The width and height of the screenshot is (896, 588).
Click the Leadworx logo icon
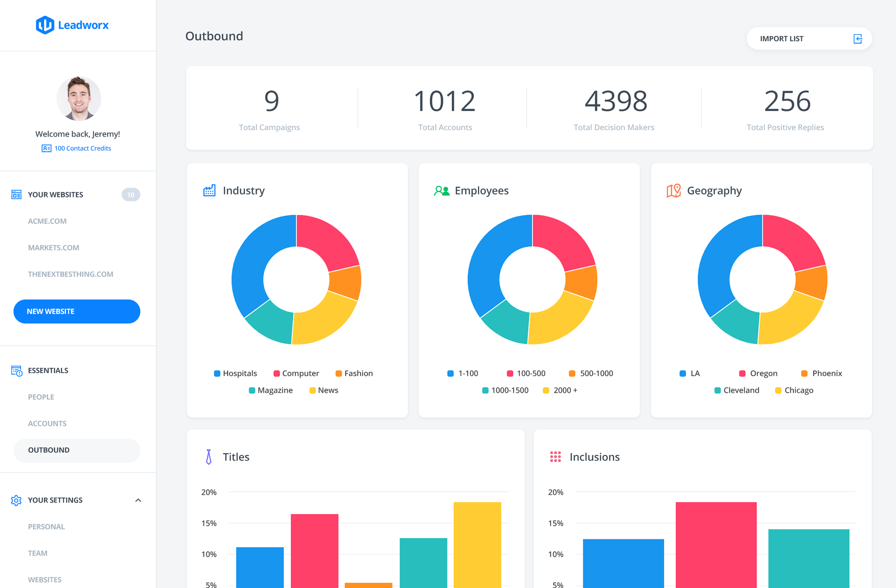[45, 25]
